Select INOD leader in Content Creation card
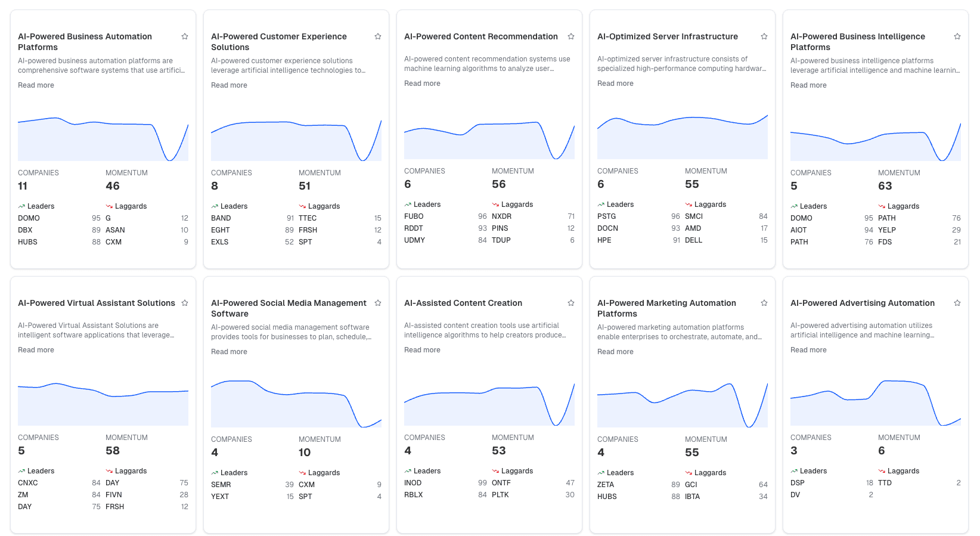980x536 pixels. 413,483
